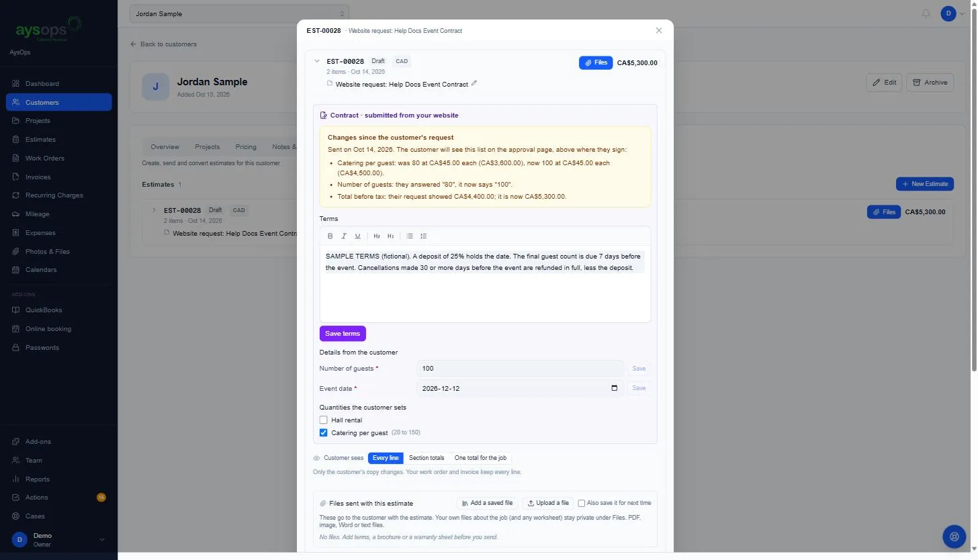Select One total for the job

(480, 458)
